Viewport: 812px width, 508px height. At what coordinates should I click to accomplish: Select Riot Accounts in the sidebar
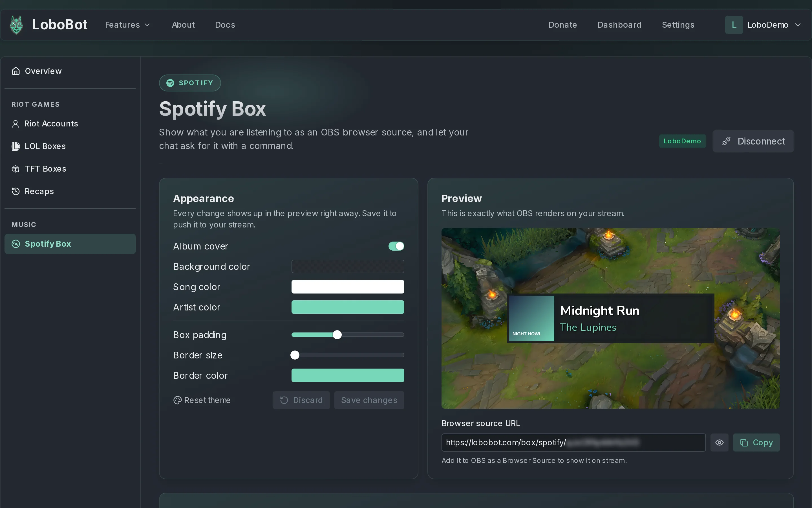pyautogui.click(x=70, y=124)
